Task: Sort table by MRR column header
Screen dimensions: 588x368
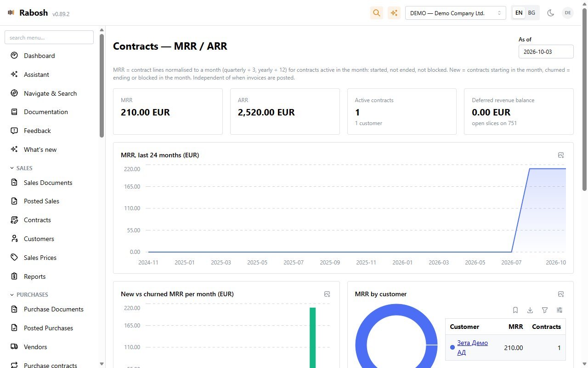Action: coord(516,327)
